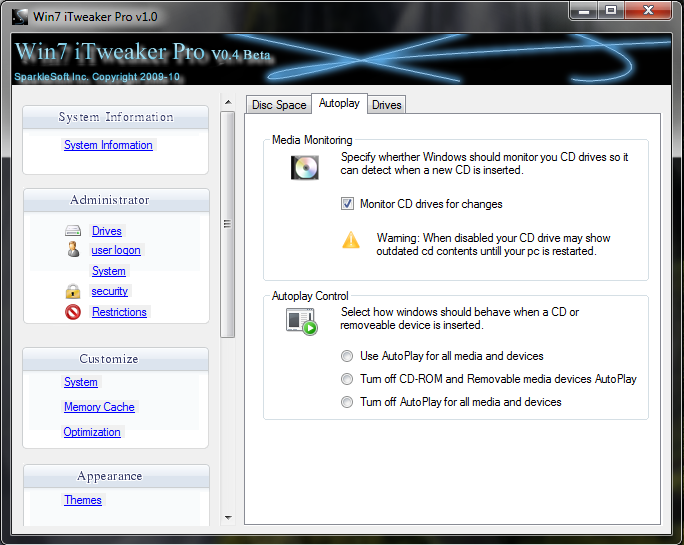684x545 pixels.
Task: Select the Autoplay tab
Action: coord(339,103)
